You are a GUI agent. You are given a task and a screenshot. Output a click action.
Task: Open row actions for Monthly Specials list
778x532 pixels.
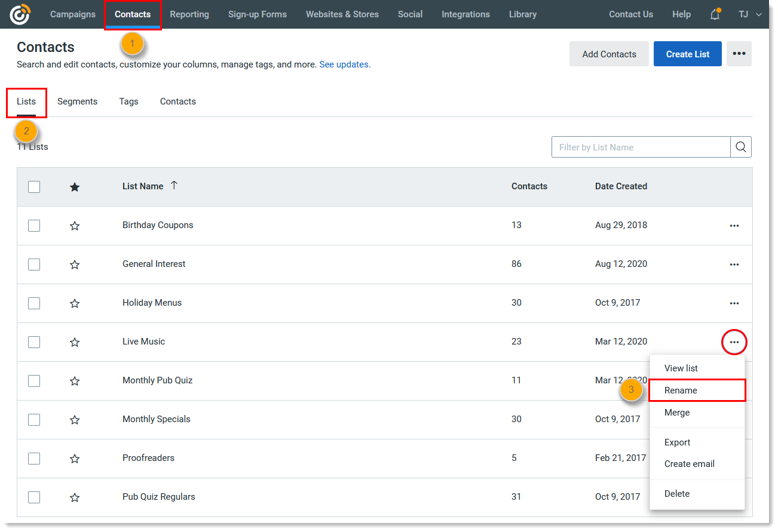(734, 419)
